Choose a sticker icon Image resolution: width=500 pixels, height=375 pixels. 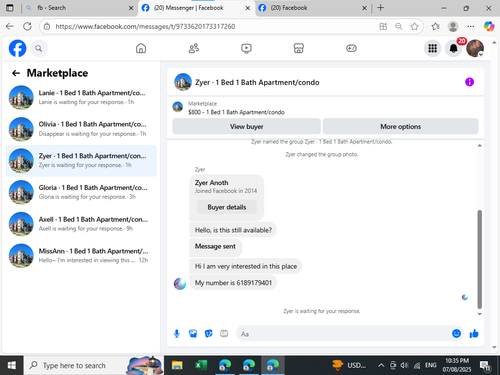click(208, 334)
